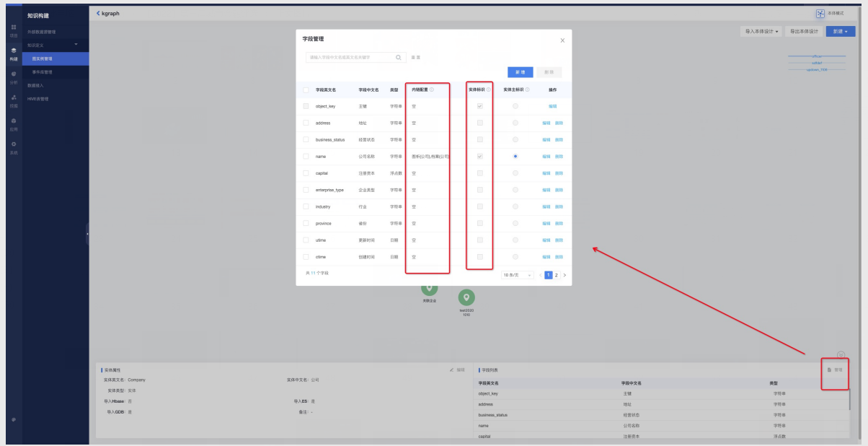Open 事件库管理 in the side menu

[56, 72]
